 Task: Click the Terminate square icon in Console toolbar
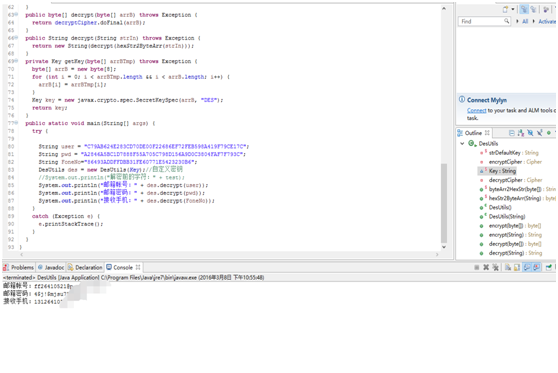[477, 267]
